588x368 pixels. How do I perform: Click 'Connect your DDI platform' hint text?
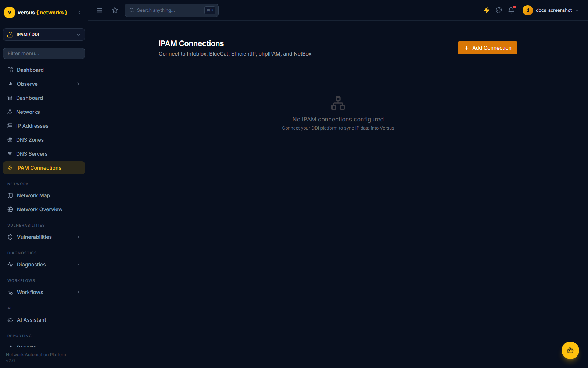pyautogui.click(x=338, y=128)
